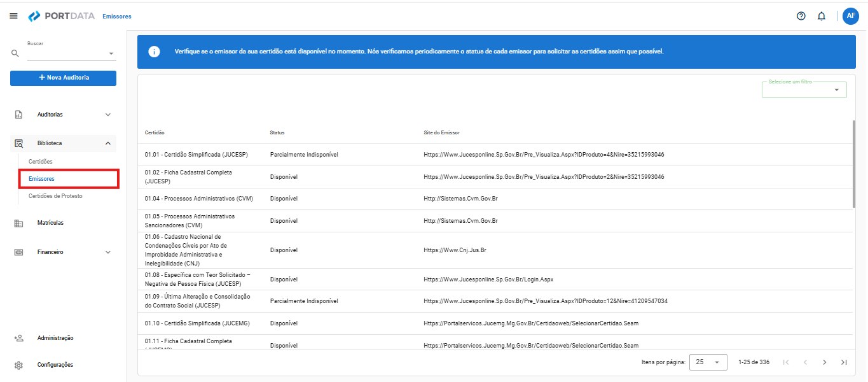Screen dimensions: 868x382
Task: Click the search magnifier icon
Action: click(15, 53)
